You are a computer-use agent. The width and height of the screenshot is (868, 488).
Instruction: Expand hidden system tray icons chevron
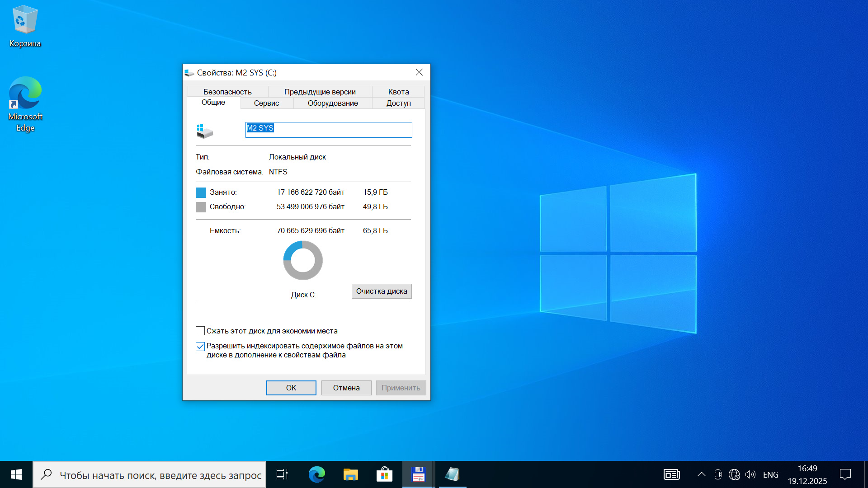point(701,474)
